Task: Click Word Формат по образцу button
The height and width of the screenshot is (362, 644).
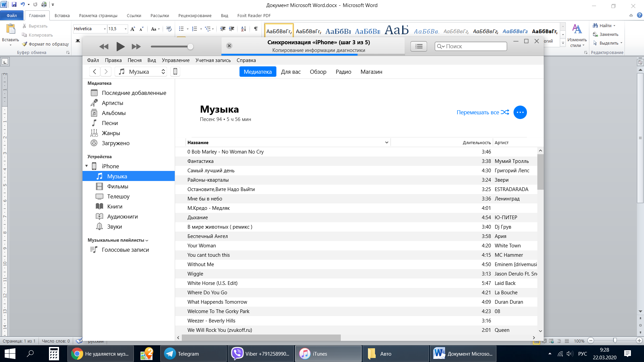Action: (x=45, y=44)
